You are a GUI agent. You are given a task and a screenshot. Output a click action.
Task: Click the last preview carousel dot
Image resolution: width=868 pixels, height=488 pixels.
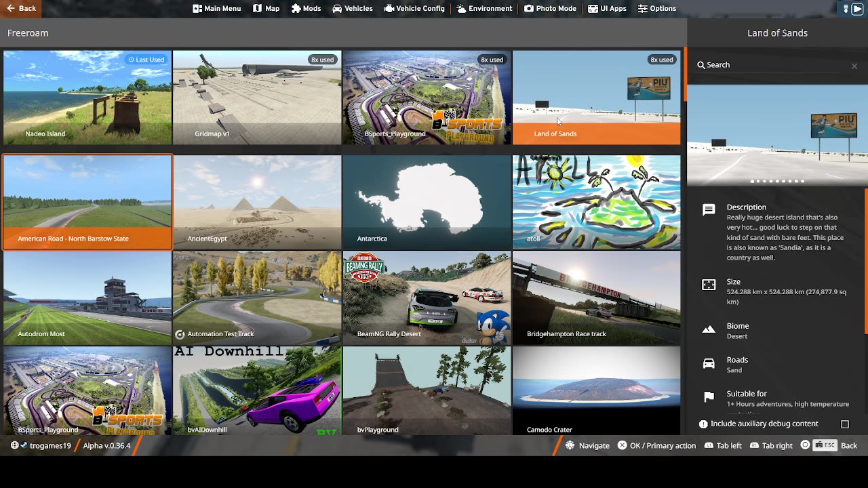(x=802, y=181)
